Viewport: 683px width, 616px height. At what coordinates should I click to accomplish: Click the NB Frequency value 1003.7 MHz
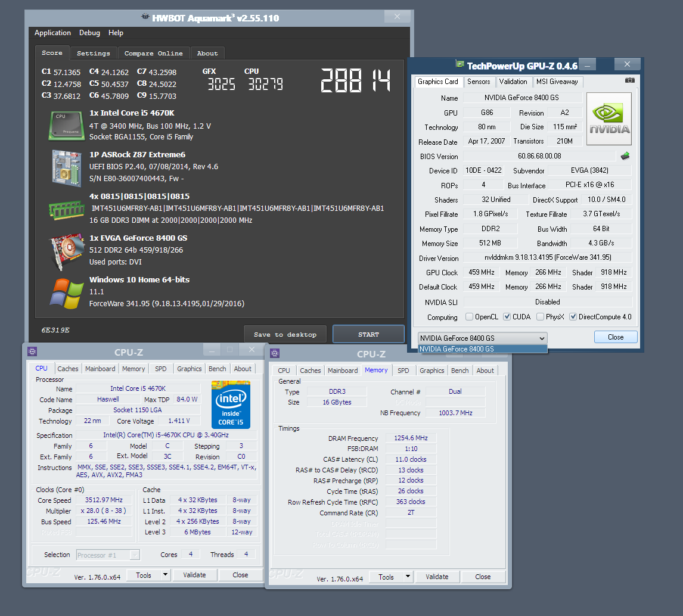pyautogui.click(x=455, y=413)
